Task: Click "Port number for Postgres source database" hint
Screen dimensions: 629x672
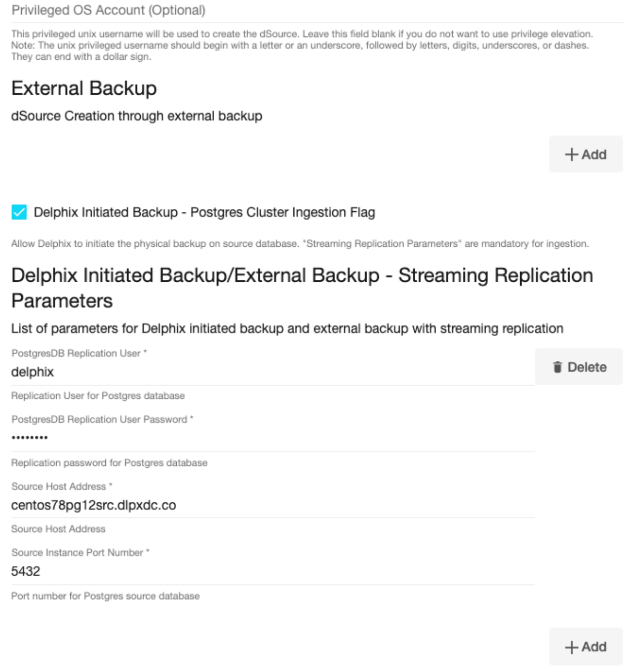Action: [105, 596]
